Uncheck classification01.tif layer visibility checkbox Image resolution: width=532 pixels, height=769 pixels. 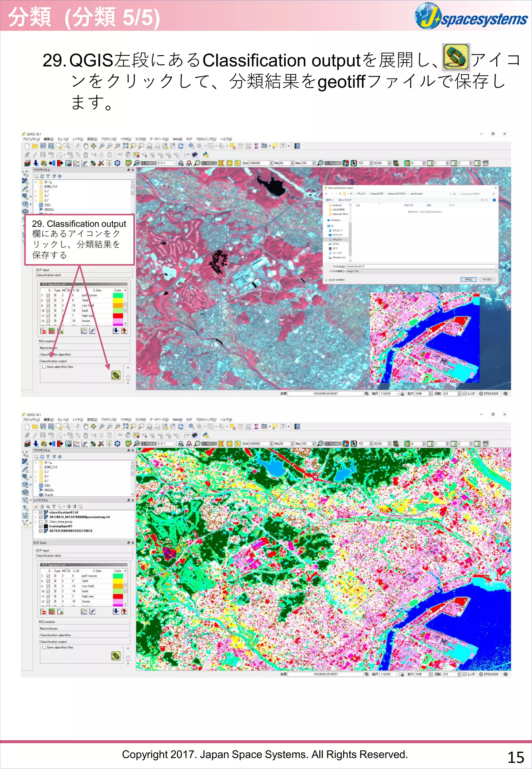[41, 512]
